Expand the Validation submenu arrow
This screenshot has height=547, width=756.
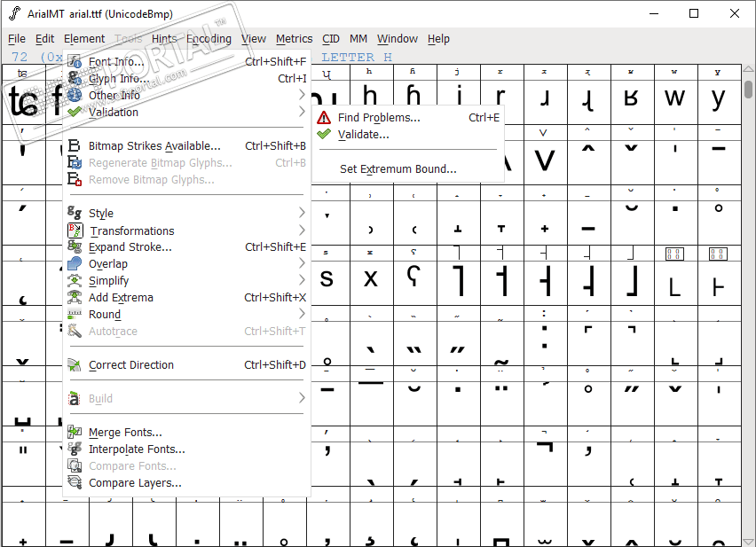[x=302, y=112]
